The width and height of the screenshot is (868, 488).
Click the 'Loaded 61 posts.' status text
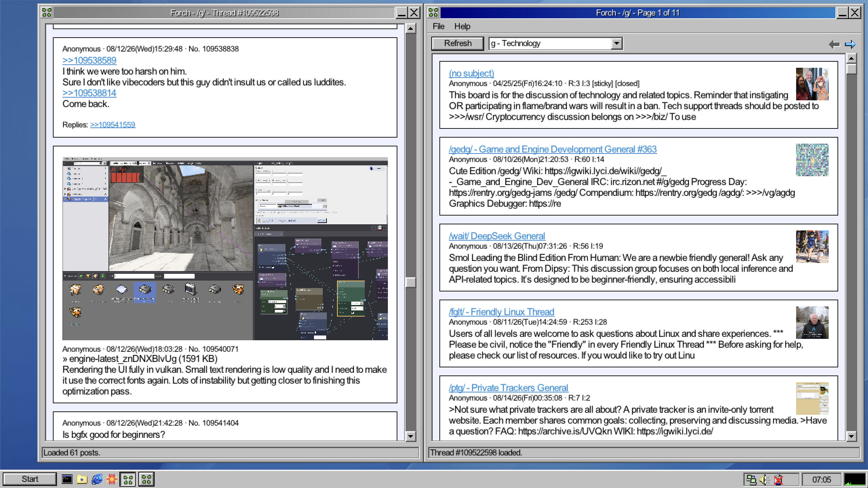coord(72,453)
